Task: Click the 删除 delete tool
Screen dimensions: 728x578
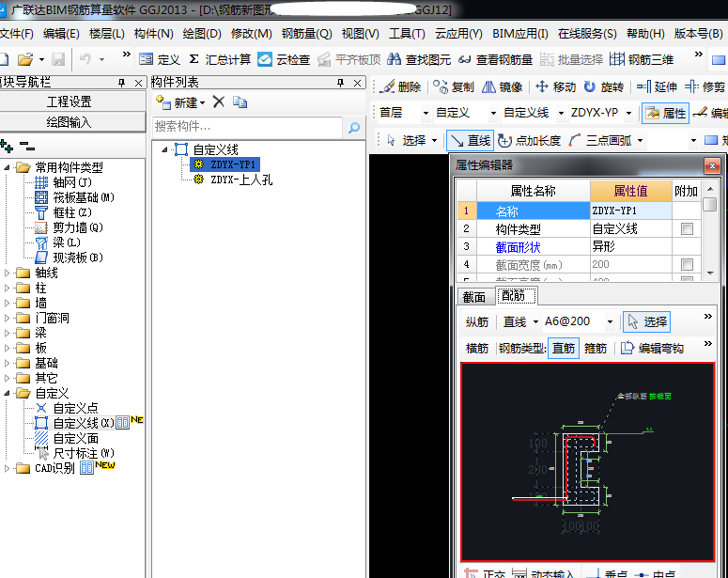Action: (x=400, y=86)
